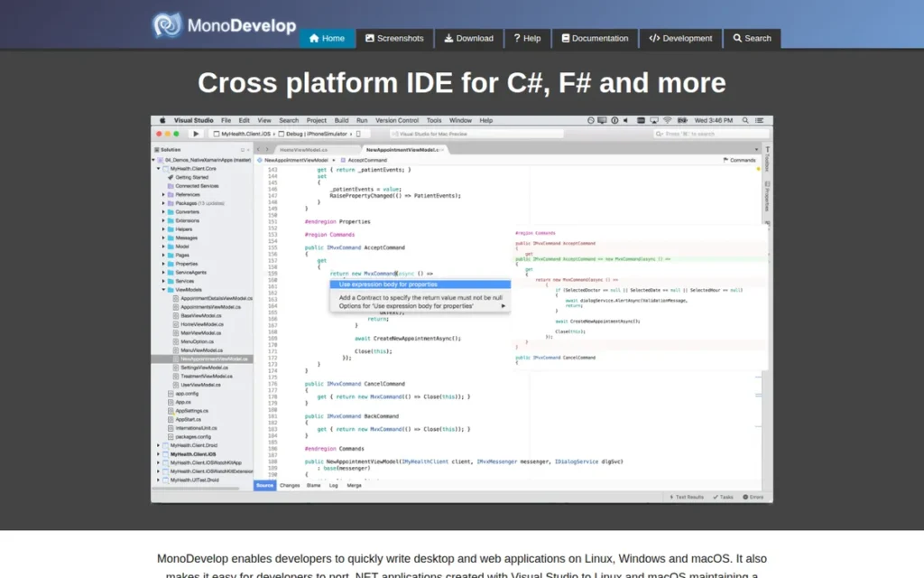
Task: Open the Help nav link
Action: (x=527, y=38)
